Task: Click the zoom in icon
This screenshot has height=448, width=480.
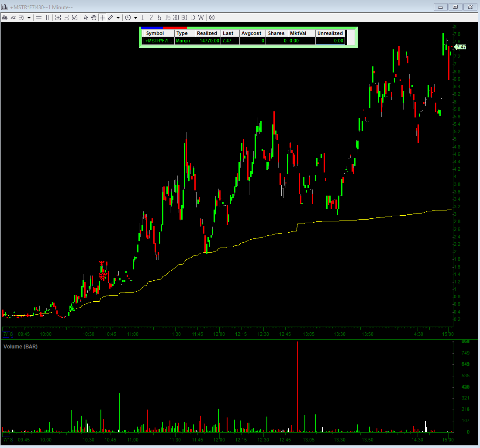Action: tap(58, 18)
